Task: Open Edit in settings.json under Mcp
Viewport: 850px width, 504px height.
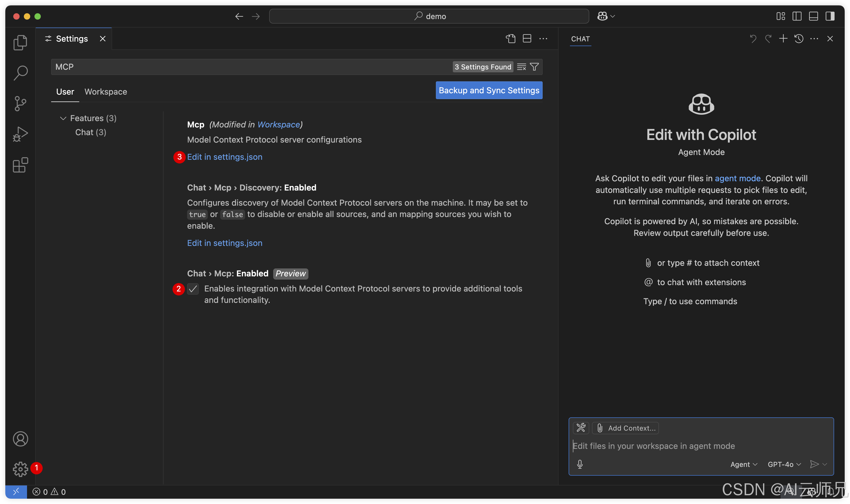Action: click(x=224, y=157)
